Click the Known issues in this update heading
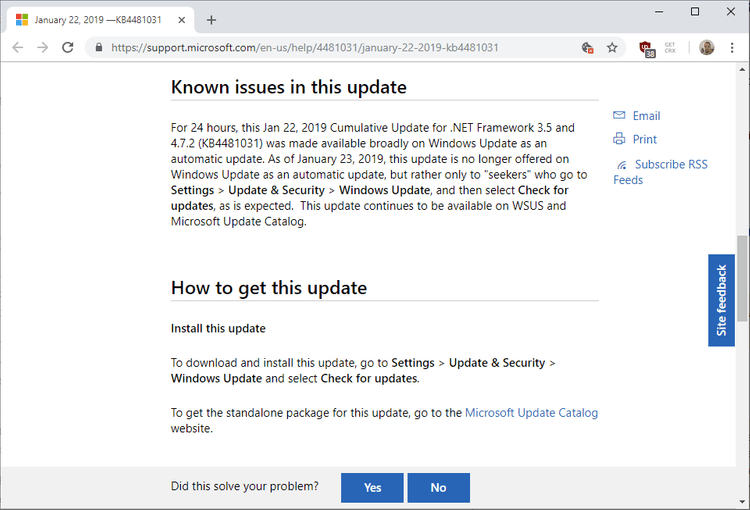The image size is (750, 510). pyautogui.click(x=289, y=87)
